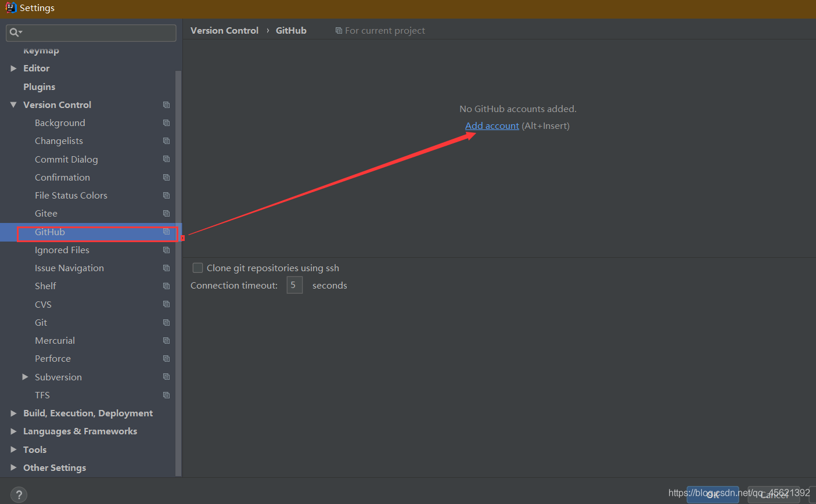
Task: Select Perforce under Version Control
Action: coord(53,359)
